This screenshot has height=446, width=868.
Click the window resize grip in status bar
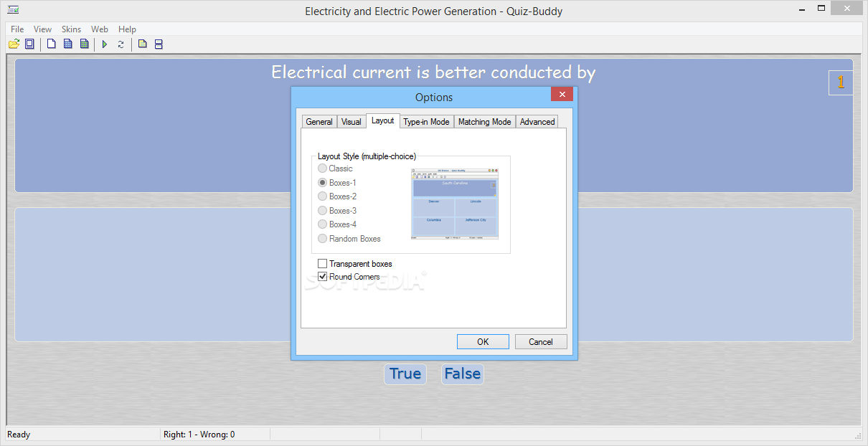tap(857, 435)
